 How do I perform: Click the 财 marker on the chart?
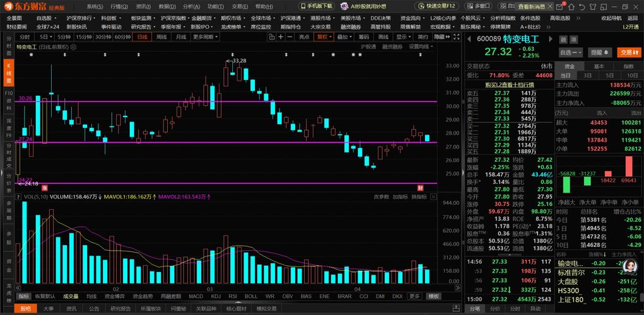(420, 188)
